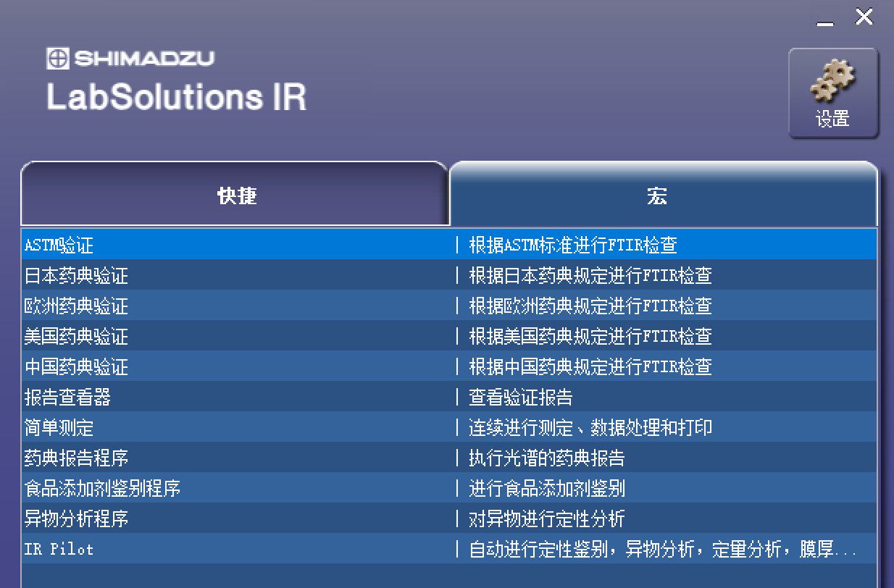
Task: Choose the 异物分析程序 macro
Action: point(449,518)
